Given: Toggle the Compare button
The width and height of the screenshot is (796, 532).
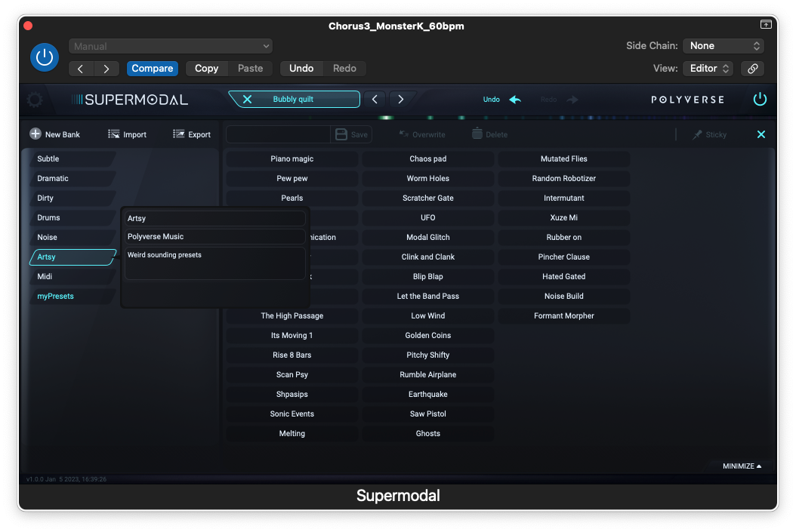Looking at the screenshot, I should (153, 69).
